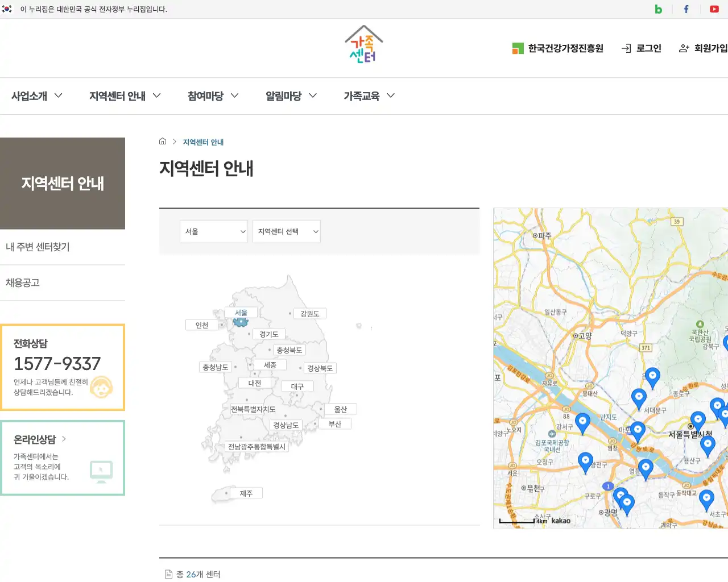The image size is (728, 582).
Task: Select 전북특별자치도 on the Korea map
Action: [x=253, y=409]
